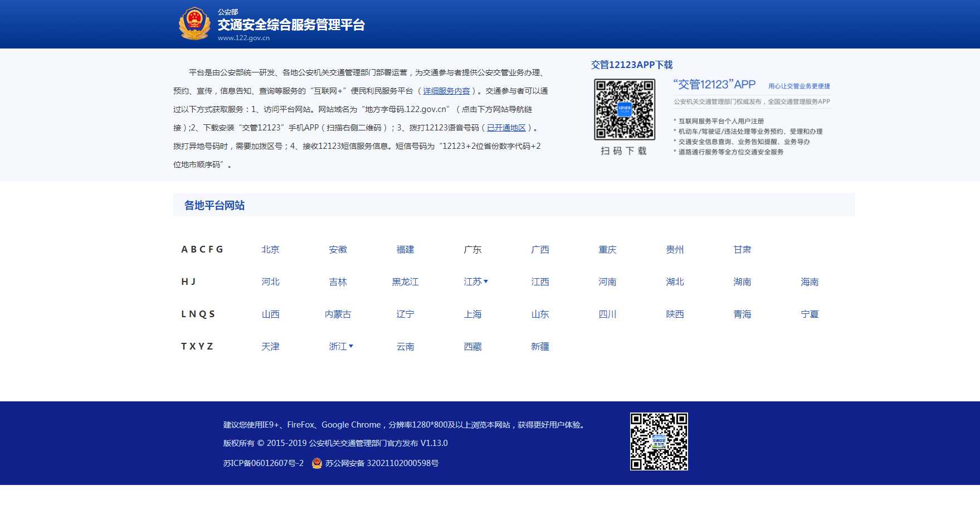The image size is (980, 524).
Task: Open the 上海 regional site
Action: [472, 314]
